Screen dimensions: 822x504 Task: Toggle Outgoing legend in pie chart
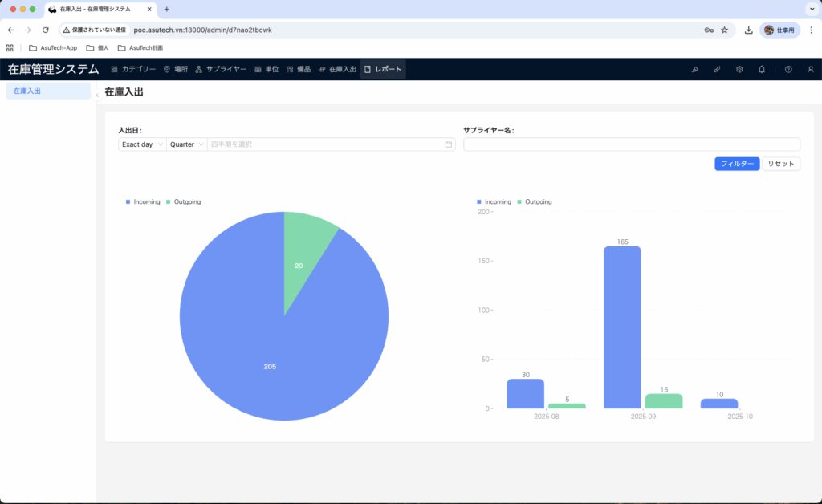click(x=183, y=202)
